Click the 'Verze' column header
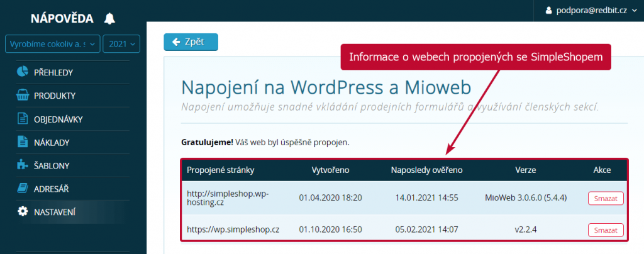 526,170
